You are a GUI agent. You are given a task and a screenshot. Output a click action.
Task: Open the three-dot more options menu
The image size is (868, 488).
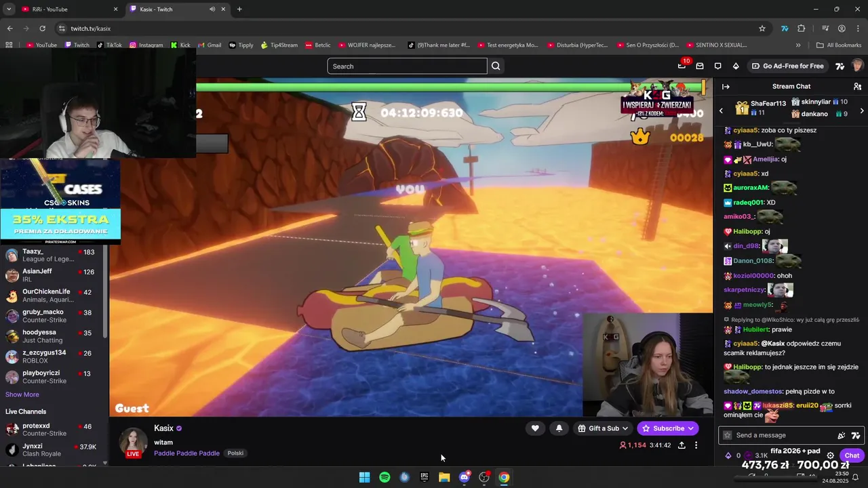[x=696, y=445]
